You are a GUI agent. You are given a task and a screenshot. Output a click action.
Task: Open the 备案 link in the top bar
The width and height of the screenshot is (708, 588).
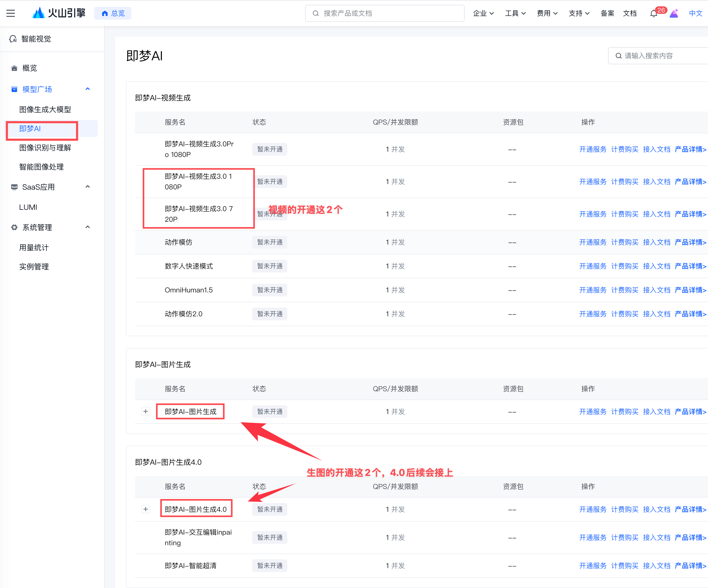click(607, 14)
